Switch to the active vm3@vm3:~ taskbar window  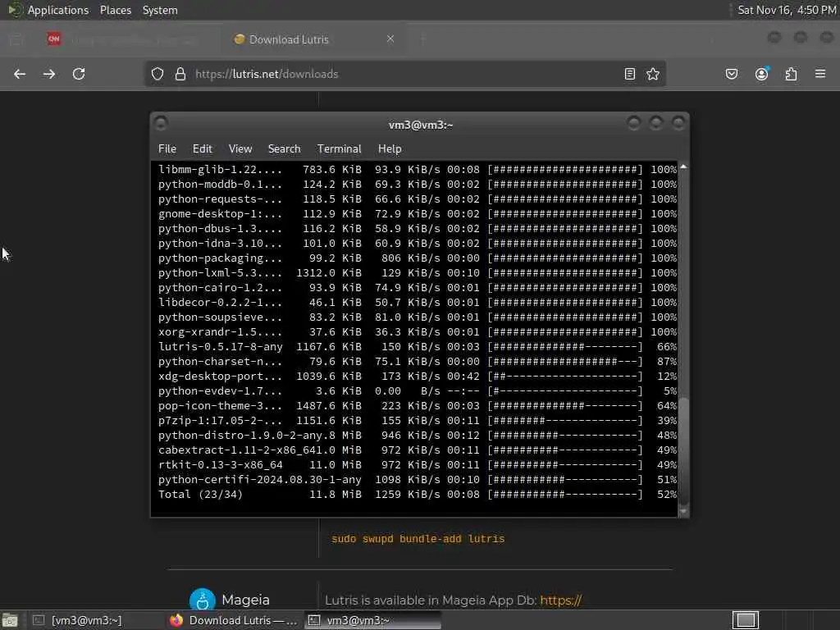[x=373, y=620]
